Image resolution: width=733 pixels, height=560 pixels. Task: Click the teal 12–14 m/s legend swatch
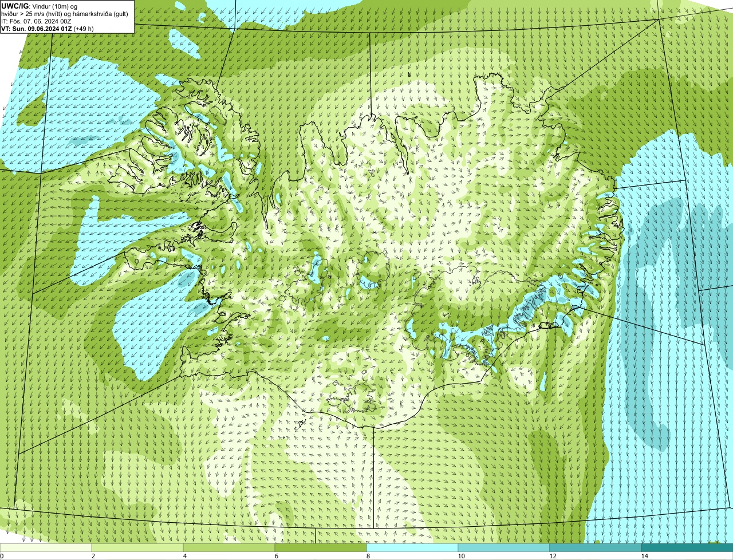pos(596,547)
